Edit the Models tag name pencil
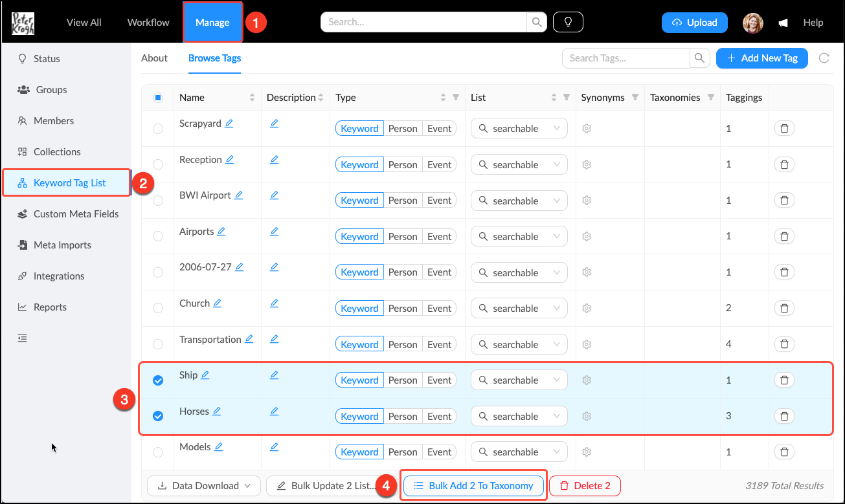Viewport: 845px width, 504px height. tap(218, 446)
